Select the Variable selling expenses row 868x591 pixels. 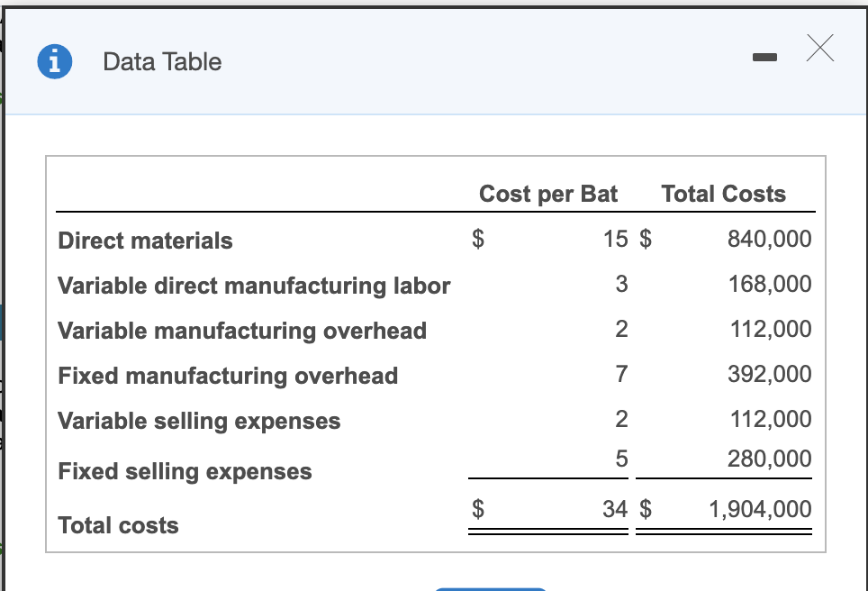click(x=198, y=421)
